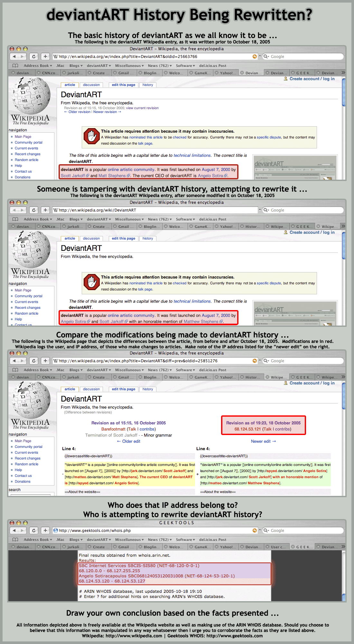Click deviantART screenshot thumbnail in oldid=25663766 article
Viewport: 354px width, 644px height.
pyautogui.click(x=295, y=167)
